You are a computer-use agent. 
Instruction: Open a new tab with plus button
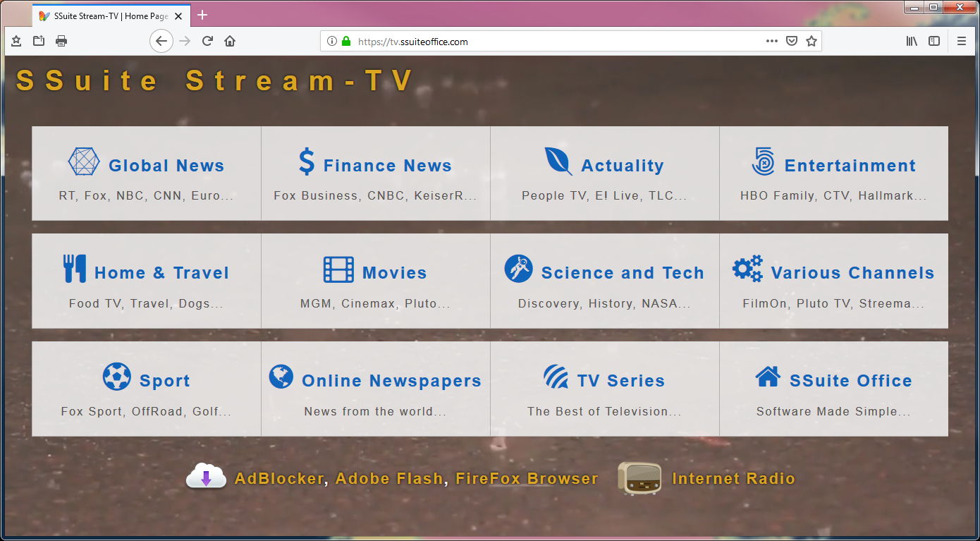pyautogui.click(x=202, y=15)
